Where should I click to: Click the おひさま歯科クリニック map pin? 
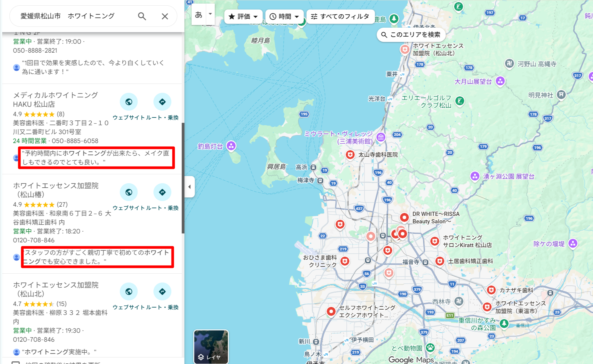point(345,261)
